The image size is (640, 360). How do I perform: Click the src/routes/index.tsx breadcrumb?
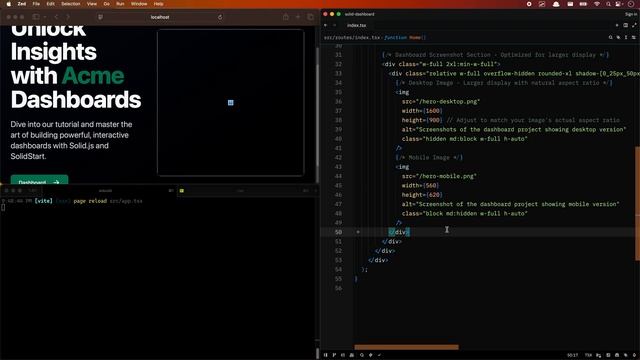[x=352, y=38]
